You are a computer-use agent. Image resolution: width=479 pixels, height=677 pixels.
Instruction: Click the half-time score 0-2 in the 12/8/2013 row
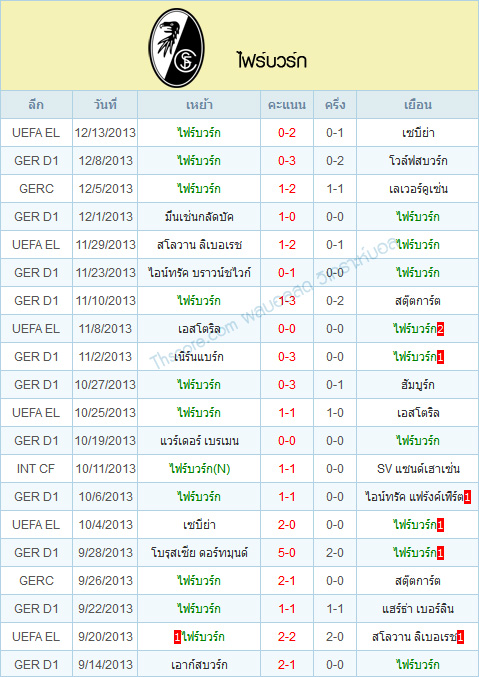click(335, 161)
